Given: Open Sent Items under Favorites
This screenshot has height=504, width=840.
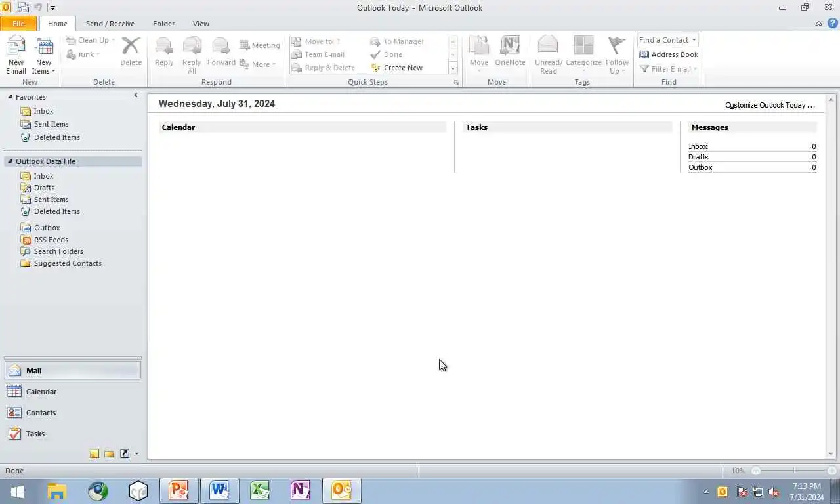Looking at the screenshot, I should pos(51,124).
